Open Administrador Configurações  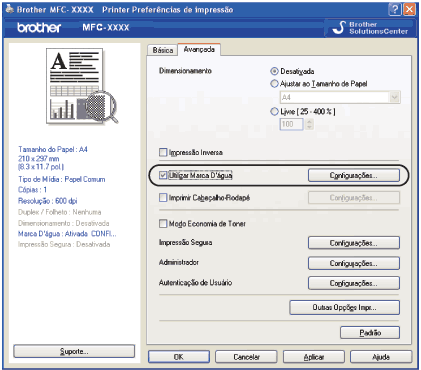[354, 263]
